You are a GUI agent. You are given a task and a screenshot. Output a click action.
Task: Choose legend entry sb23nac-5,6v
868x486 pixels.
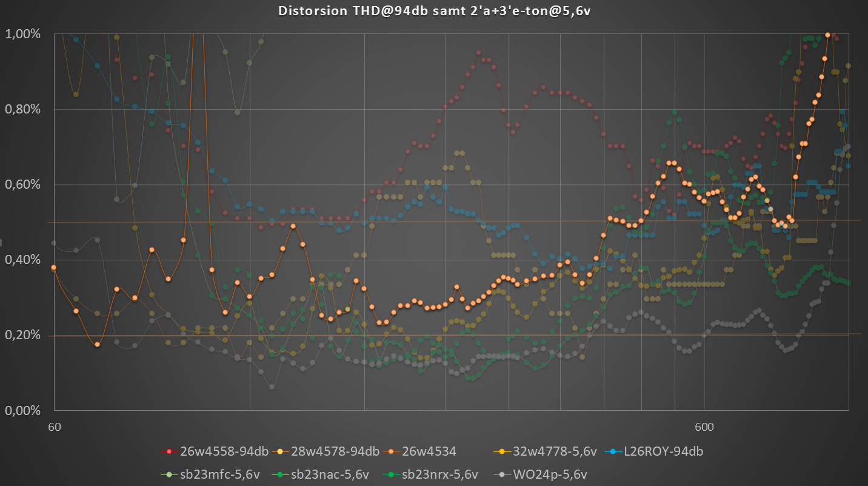[x=319, y=474]
